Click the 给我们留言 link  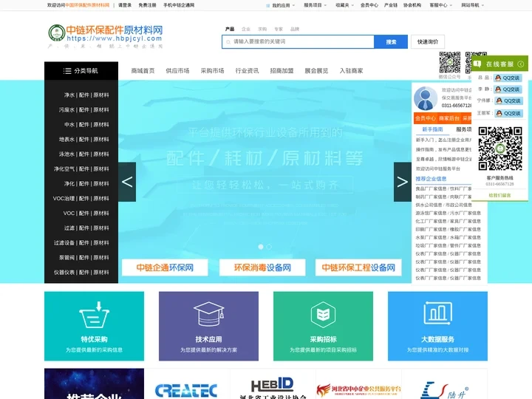click(499, 195)
